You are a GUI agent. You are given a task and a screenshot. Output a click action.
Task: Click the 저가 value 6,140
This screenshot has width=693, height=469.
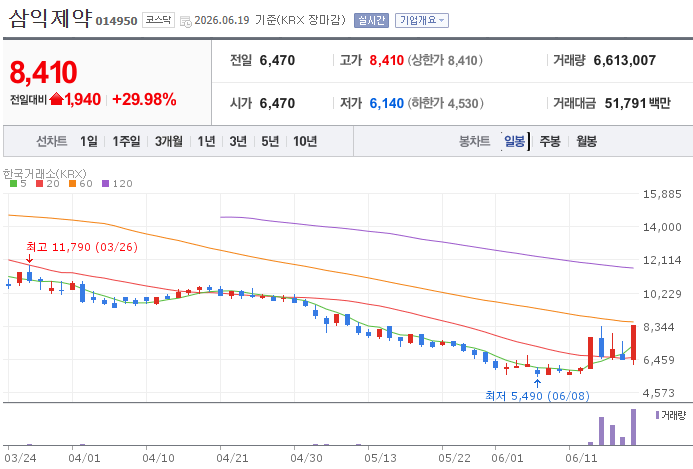click(x=387, y=103)
